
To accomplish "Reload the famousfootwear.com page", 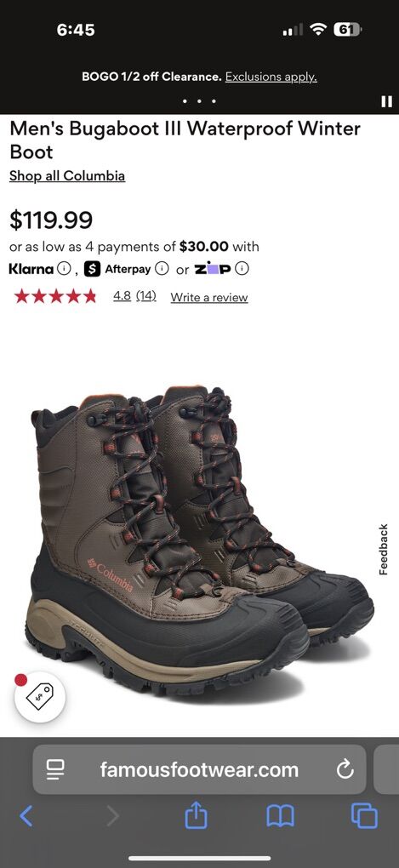I will (345, 769).
